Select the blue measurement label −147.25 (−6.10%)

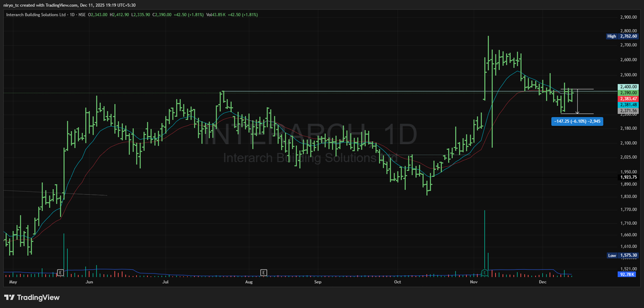click(577, 122)
